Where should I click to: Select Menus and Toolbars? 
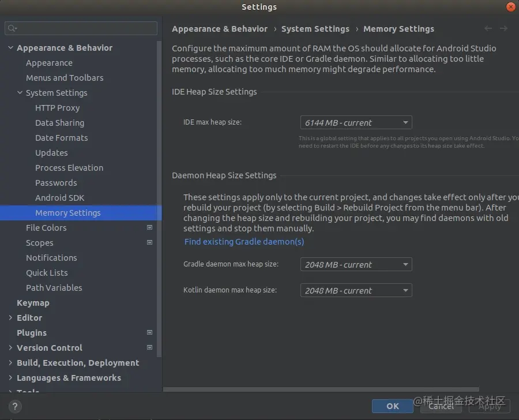click(65, 78)
